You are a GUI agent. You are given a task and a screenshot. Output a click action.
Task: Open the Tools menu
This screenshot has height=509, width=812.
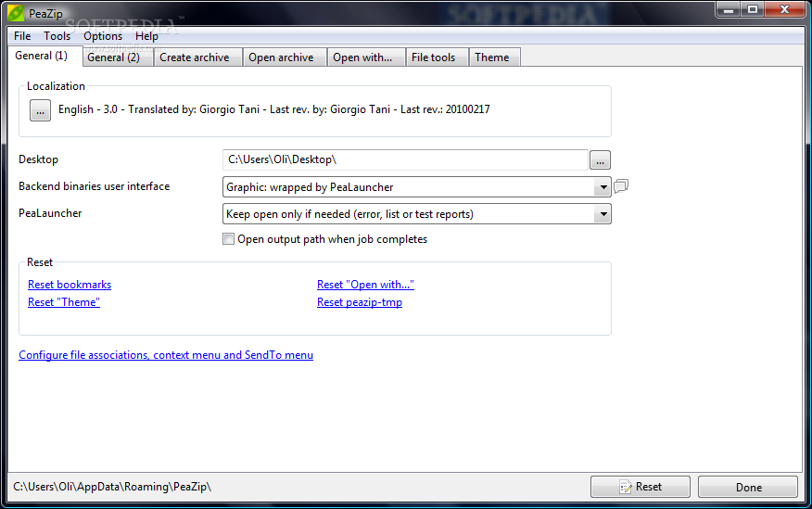point(57,36)
